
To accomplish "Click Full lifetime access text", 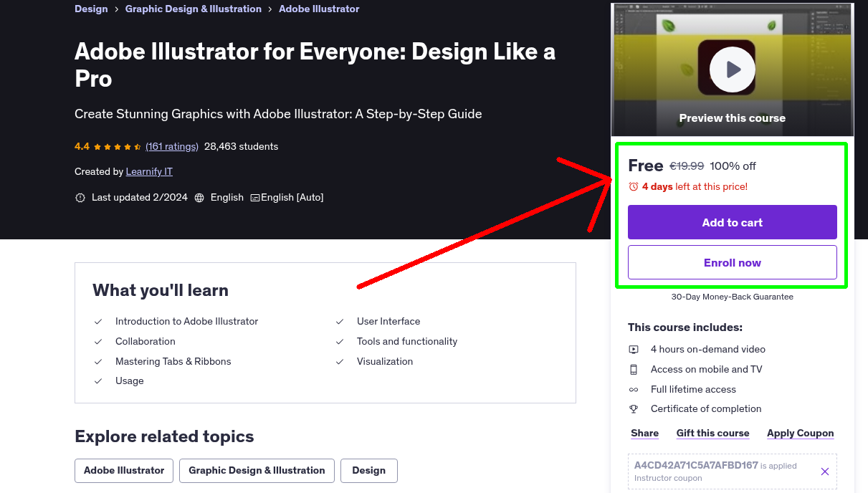I will (694, 390).
